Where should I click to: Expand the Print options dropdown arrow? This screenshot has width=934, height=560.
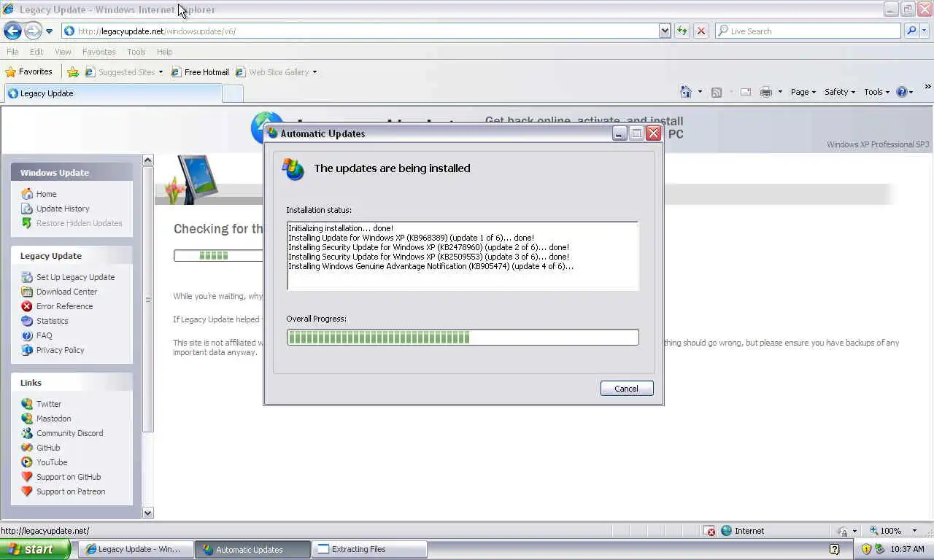tap(780, 92)
